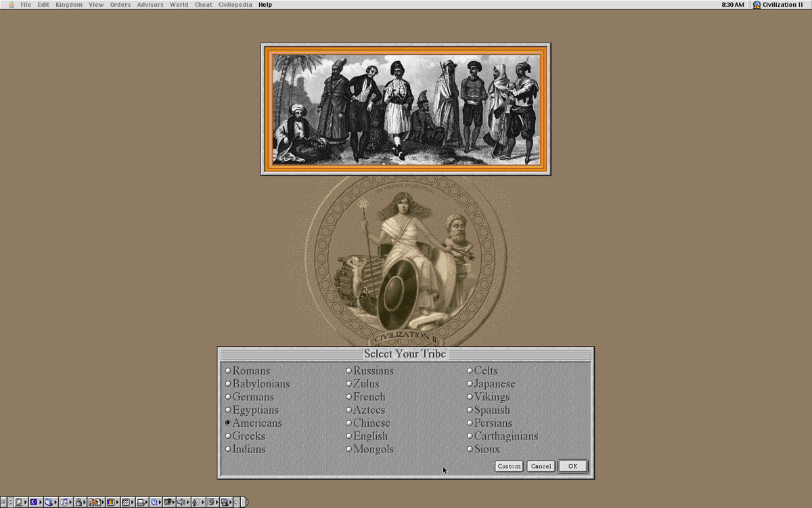Open the Orders menu
The width and height of the screenshot is (812, 508).
pyautogui.click(x=120, y=5)
